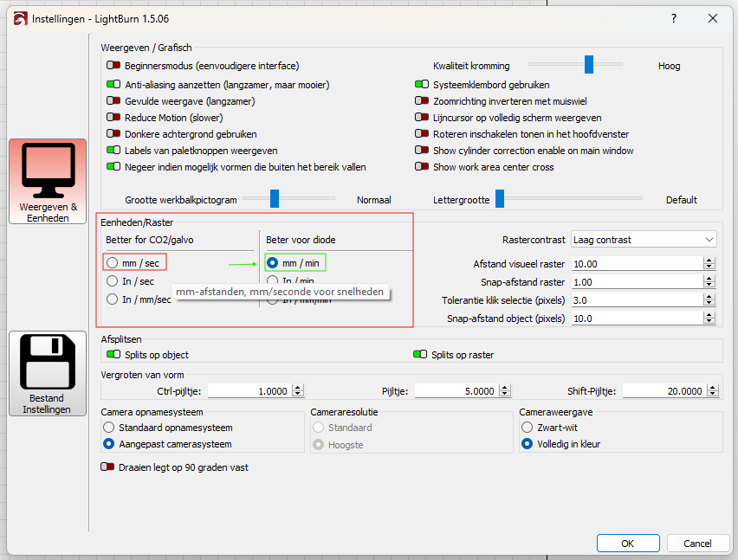The width and height of the screenshot is (738, 560).
Task: Turn on Donkere achtergrond gebruiken
Action: coord(113,133)
